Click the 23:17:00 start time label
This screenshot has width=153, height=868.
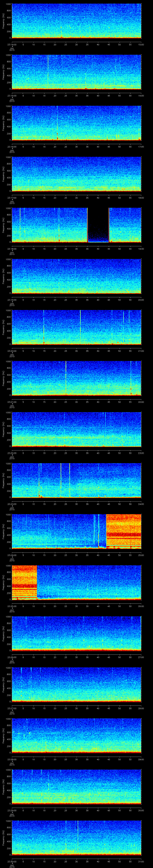pyautogui.click(x=12, y=198)
